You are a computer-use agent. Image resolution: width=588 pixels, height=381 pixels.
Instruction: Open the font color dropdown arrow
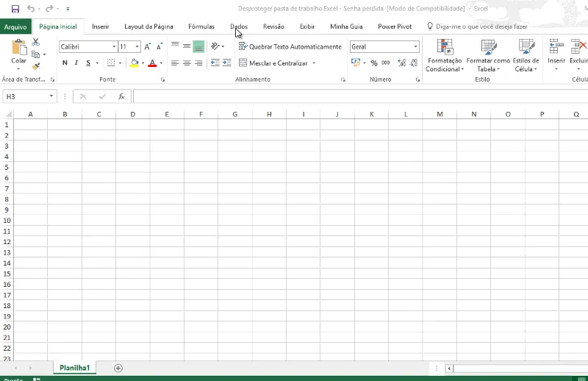click(161, 63)
